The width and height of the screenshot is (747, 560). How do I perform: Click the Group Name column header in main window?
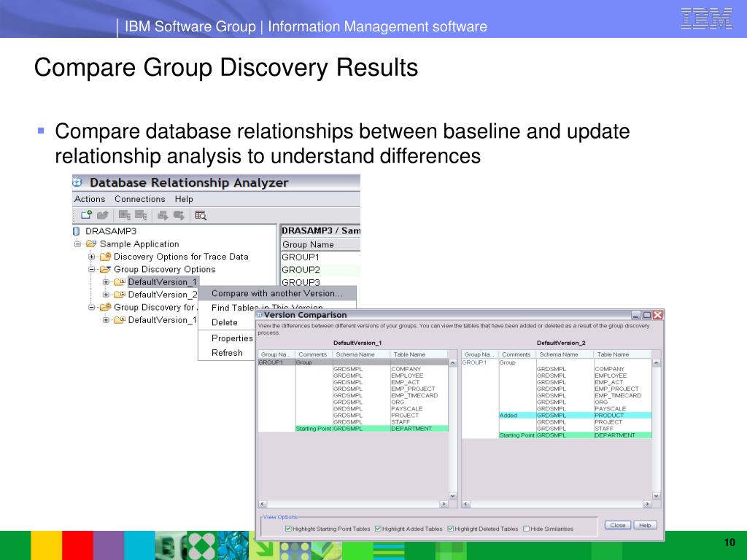tap(320, 245)
